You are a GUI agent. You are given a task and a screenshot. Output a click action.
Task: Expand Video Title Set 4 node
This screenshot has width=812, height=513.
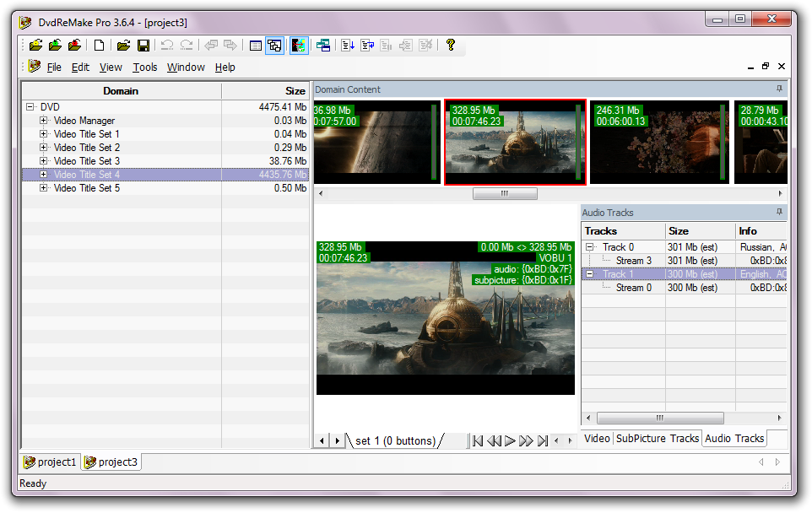coord(44,175)
